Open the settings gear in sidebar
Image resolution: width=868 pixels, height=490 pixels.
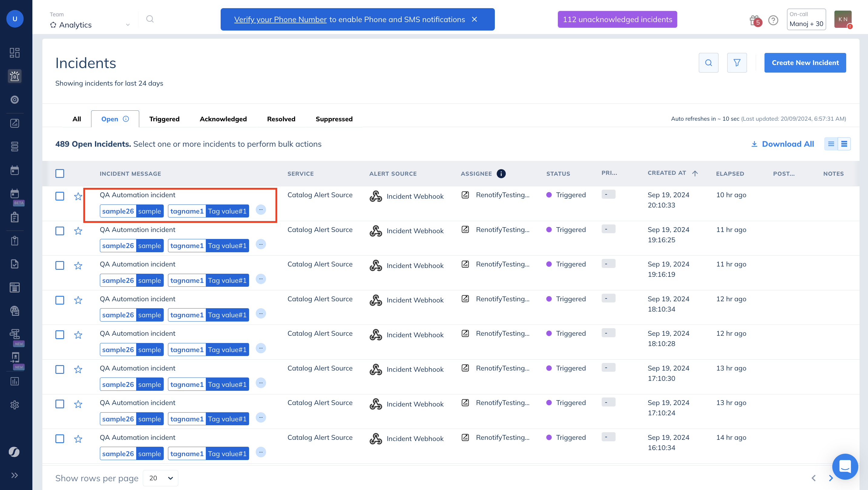click(x=15, y=405)
